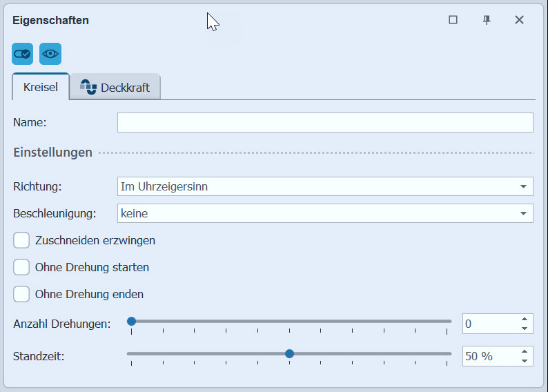Click the blue eye preview icon
Screen dimensions: 548x392
(x=50, y=53)
